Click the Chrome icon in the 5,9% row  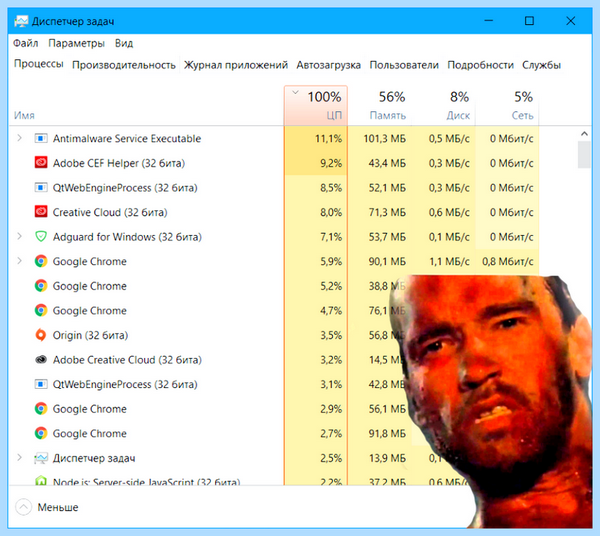pyautogui.click(x=41, y=261)
